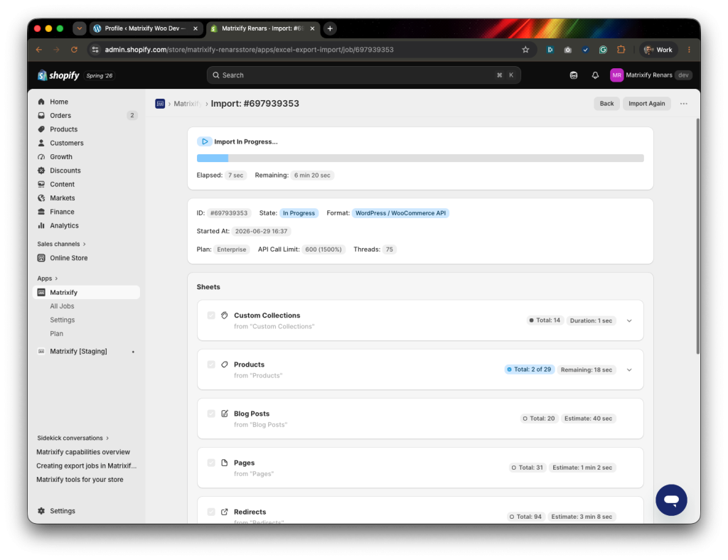
Task: Open the tab search dropdown arrow
Action: (80, 28)
